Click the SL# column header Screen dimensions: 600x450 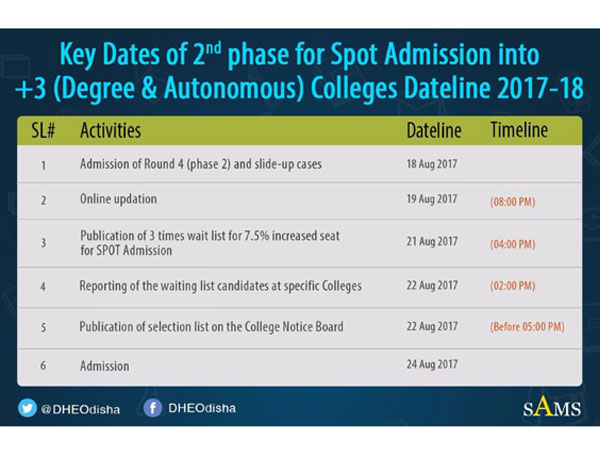[44, 131]
